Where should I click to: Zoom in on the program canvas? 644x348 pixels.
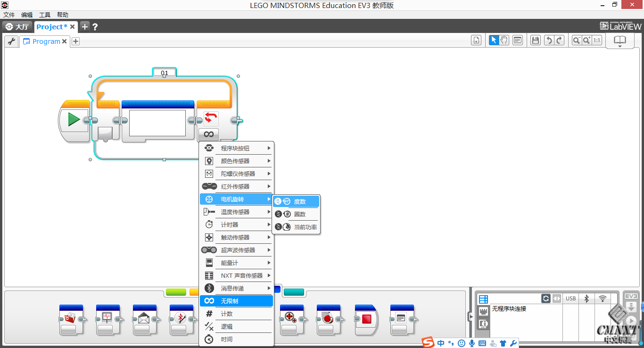(x=587, y=41)
